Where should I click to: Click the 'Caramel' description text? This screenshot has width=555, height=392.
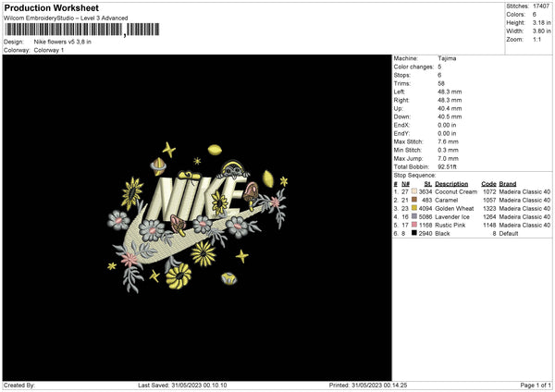[x=447, y=201]
